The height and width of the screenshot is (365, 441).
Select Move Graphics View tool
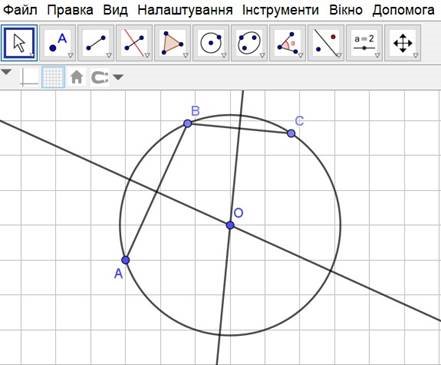403,43
